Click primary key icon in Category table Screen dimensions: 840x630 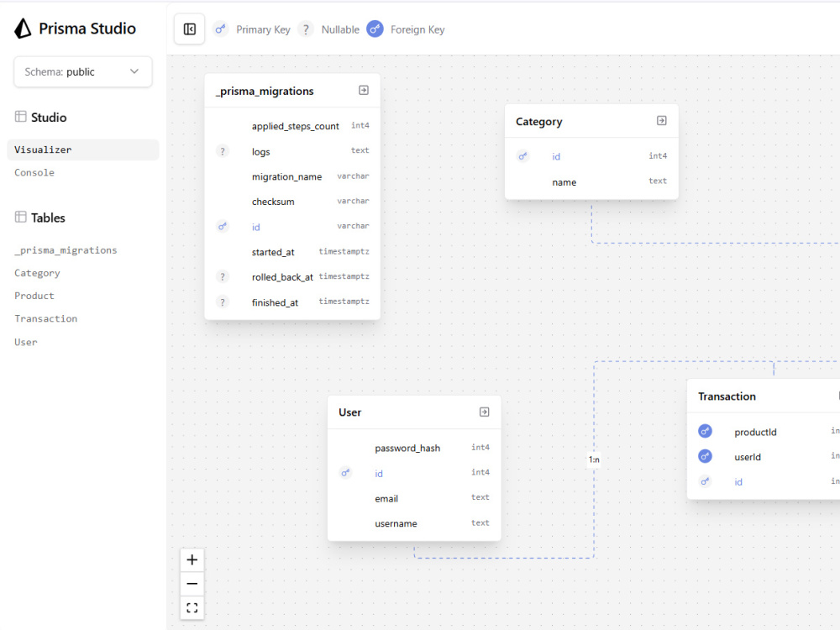(522, 156)
